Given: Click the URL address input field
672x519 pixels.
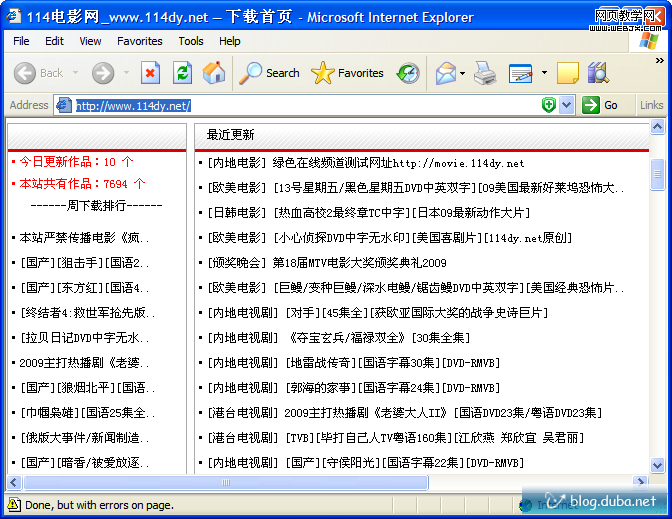Looking at the screenshot, I should click(300, 105).
